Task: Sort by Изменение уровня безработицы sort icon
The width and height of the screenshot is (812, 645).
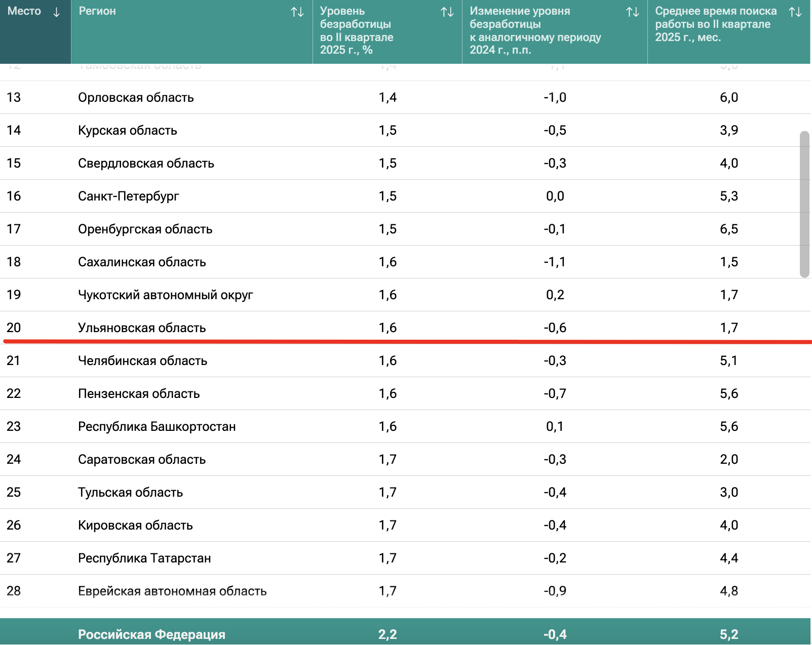Action: point(633,12)
